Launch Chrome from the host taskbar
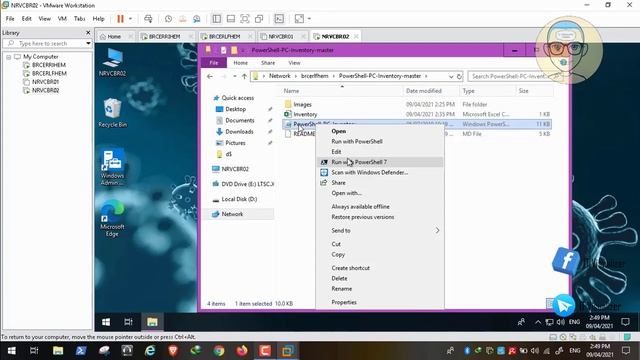 219,351
